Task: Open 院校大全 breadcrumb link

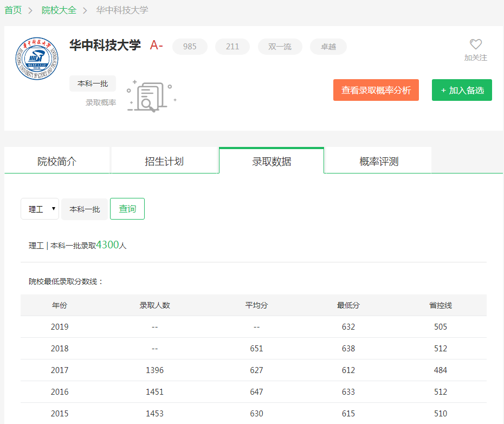Action: pyautogui.click(x=59, y=10)
